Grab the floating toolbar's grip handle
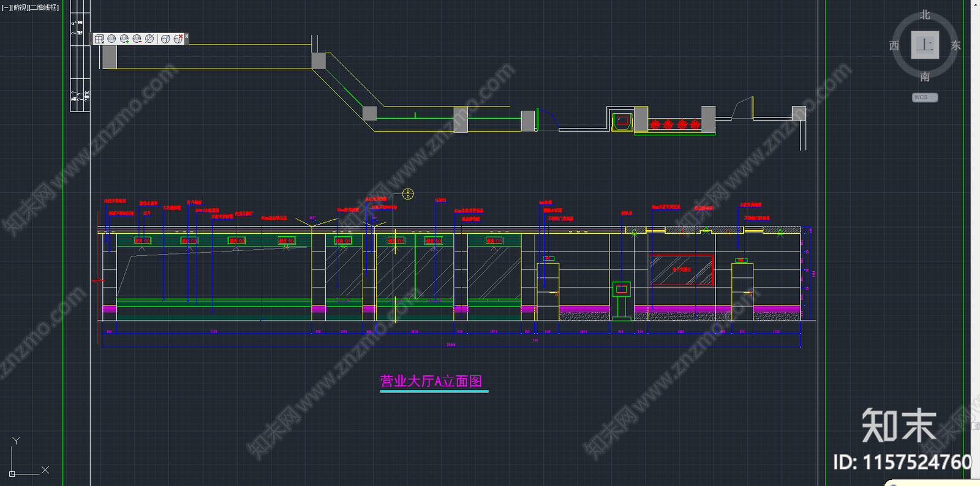 tap(92, 39)
